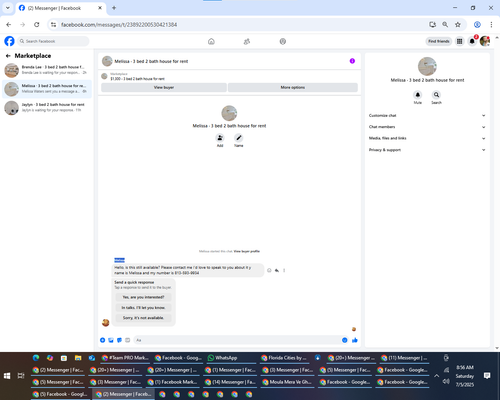This screenshot has width=500, height=400.
Task: Click the browser address bar
Action: coord(240,24)
